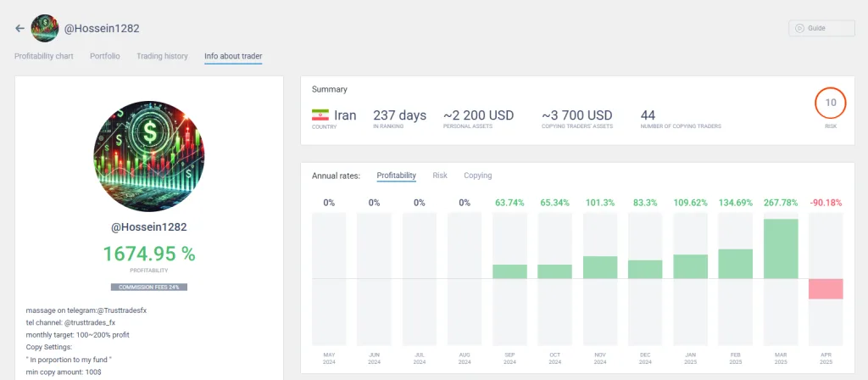Click the small trader avatar in header
The width and height of the screenshot is (868, 380).
pyautogui.click(x=45, y=28)
